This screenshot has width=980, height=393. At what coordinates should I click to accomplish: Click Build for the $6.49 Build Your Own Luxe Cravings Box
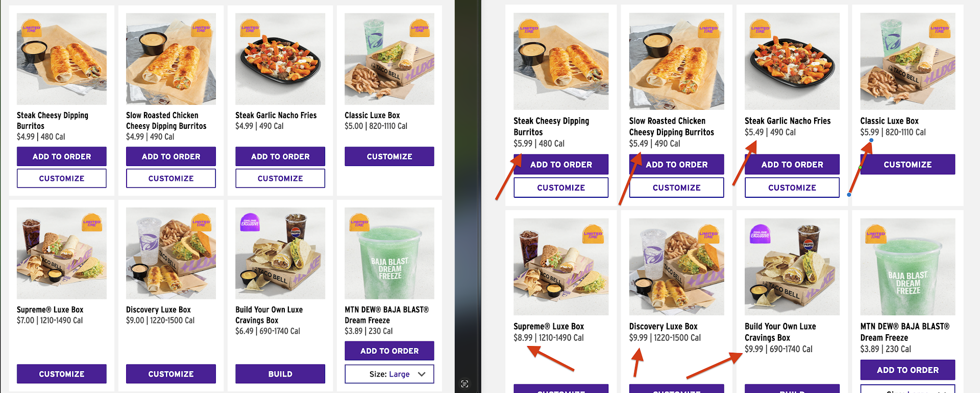(280, 374)
